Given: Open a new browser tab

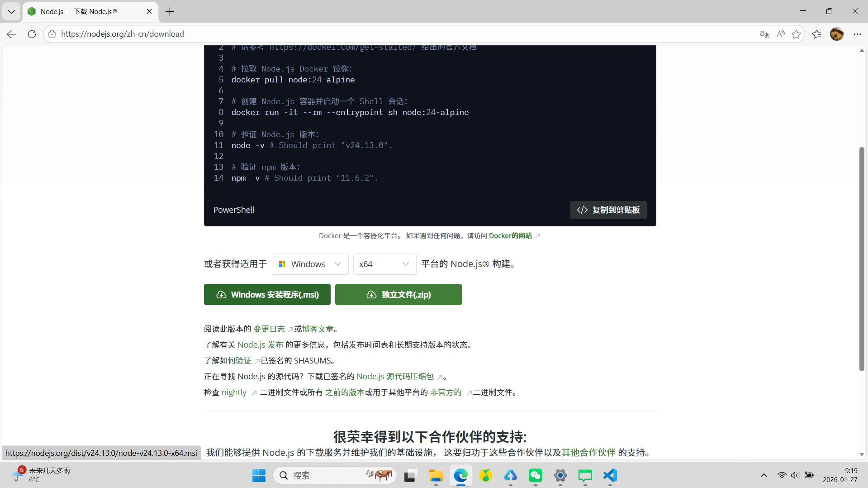Looking at the screenshot, I should [170, 12].
